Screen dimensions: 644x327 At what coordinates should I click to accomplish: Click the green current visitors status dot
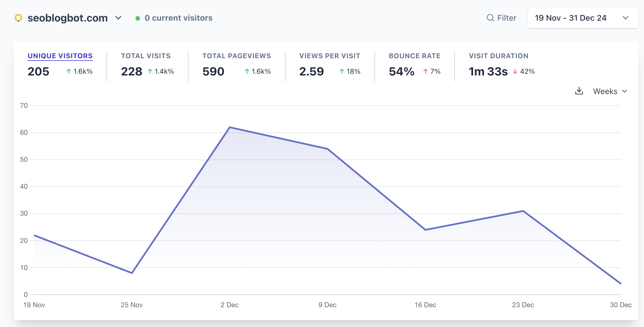pos(138,18)
